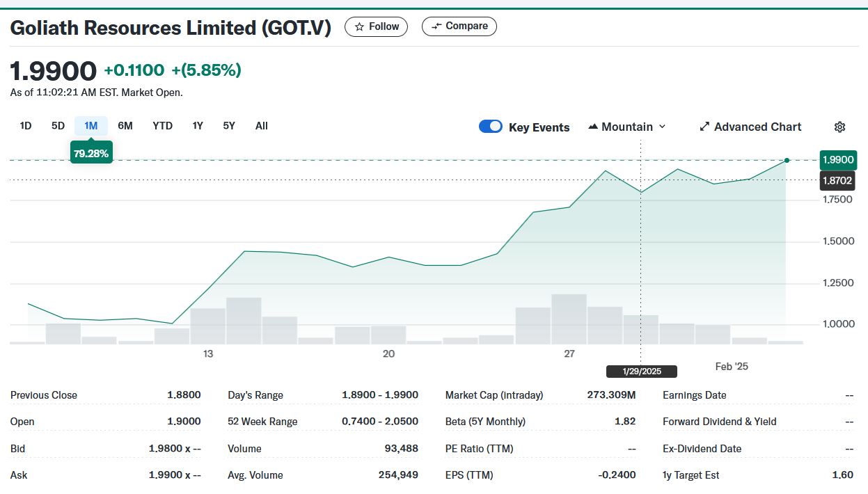The height and width of the screenshot is (494, 868).
Task: Click the Compare button
Action: point(459,26)
